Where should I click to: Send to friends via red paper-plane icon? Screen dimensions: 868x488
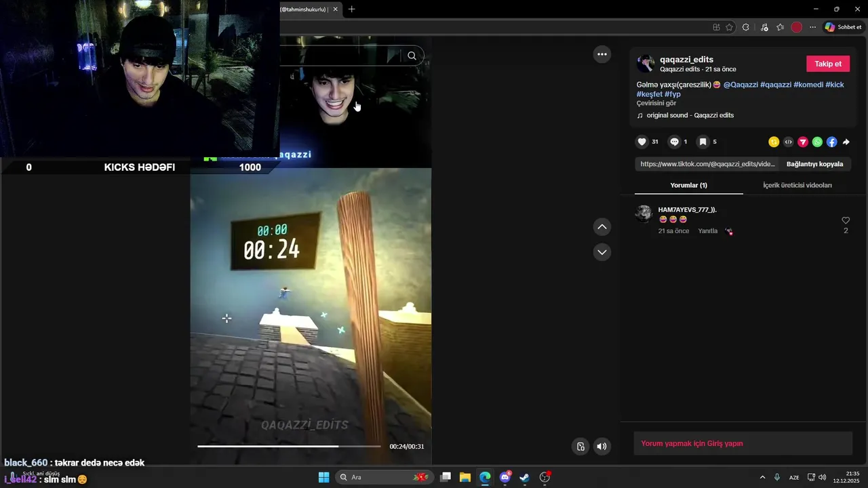803,142
